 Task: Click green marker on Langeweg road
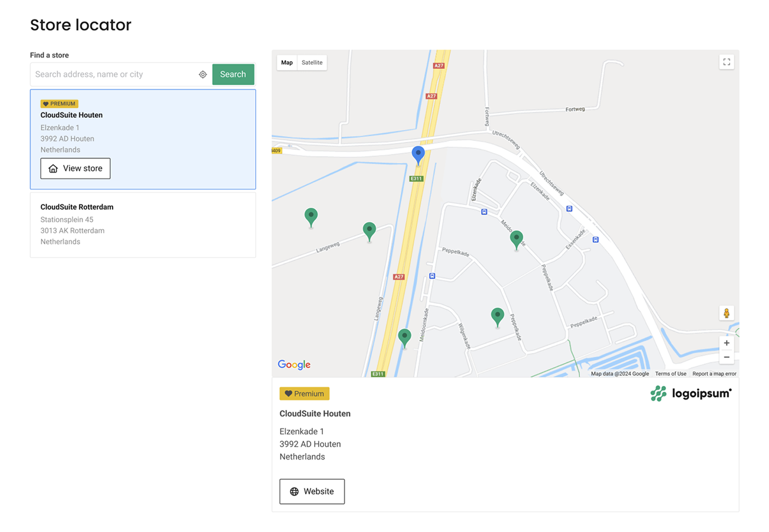369,231
